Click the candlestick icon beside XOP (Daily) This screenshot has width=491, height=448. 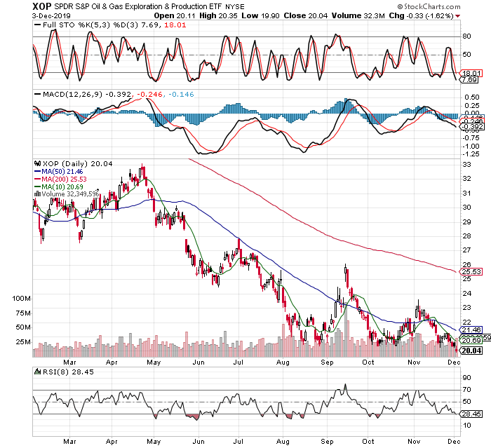click(x=37, y=163)
